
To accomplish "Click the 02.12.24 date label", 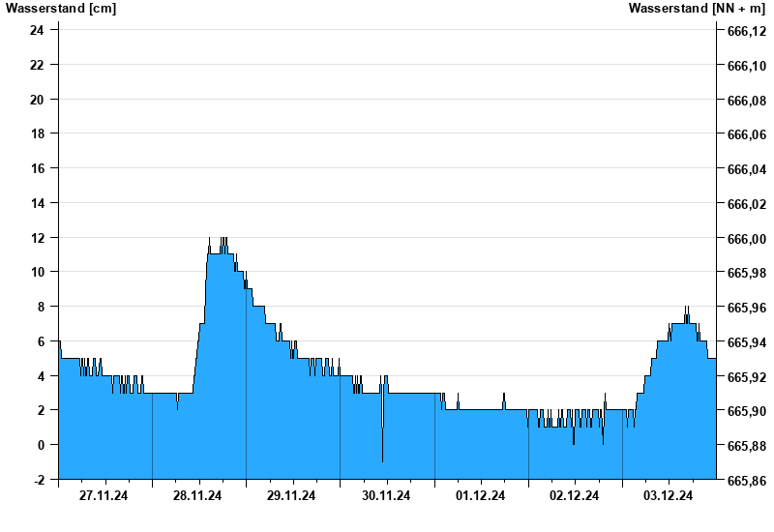I will (x=574, y=495).
